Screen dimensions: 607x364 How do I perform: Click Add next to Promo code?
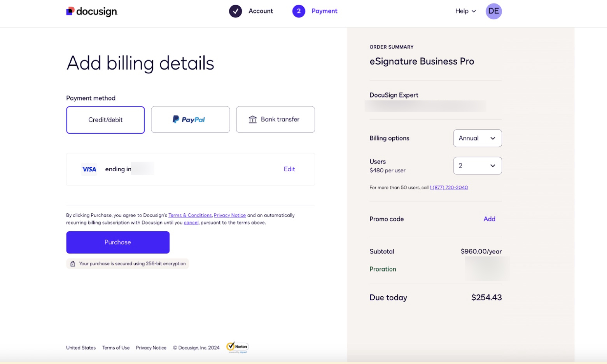click(x=489, y=219)
